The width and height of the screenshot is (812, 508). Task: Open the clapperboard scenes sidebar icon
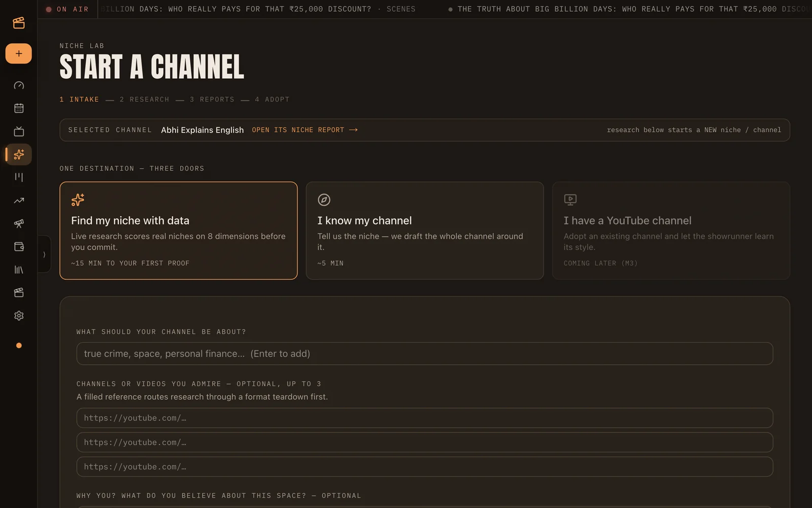(x=19, y=293)
